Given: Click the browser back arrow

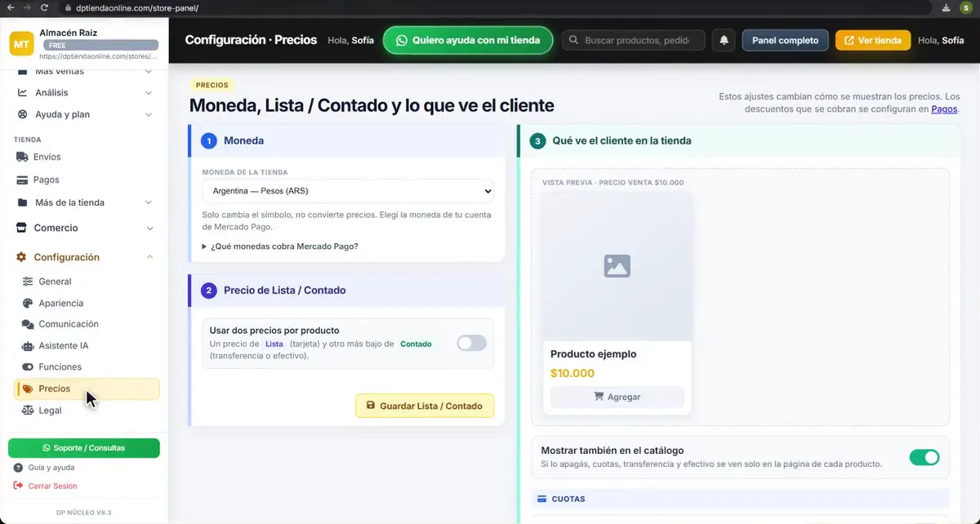Looking at the screenshot, I should click(10, 7).
